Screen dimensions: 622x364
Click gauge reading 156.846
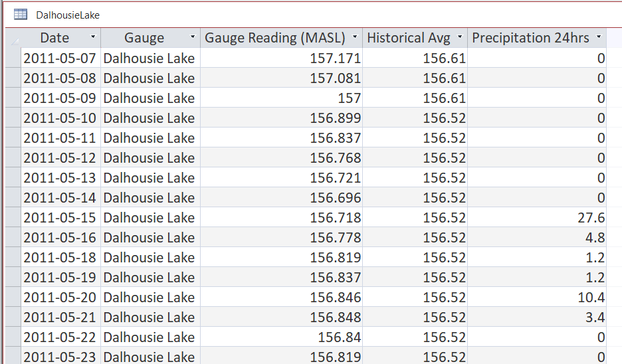[281, 298]
